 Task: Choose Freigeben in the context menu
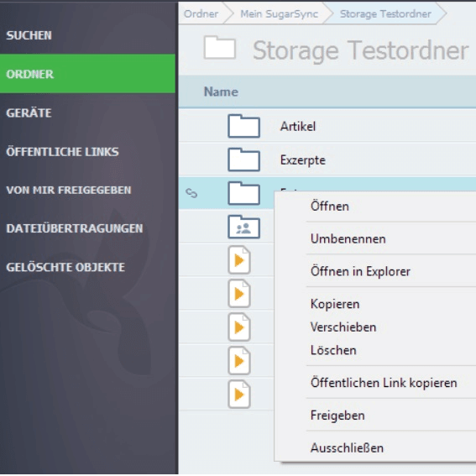coord(337,416)
